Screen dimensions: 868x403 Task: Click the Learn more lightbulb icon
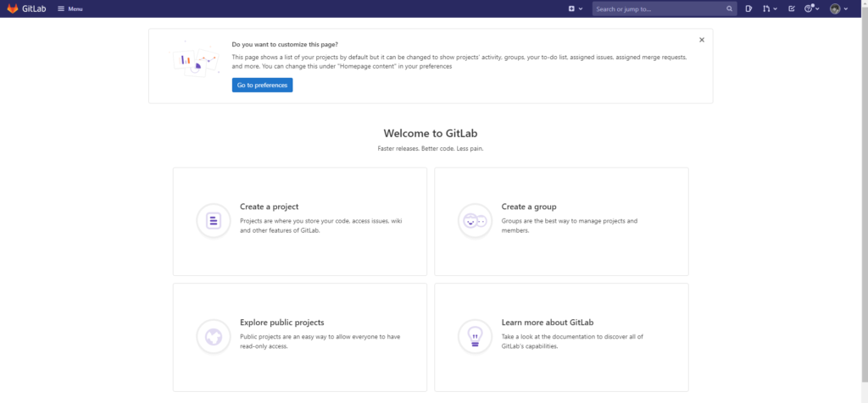474,336
